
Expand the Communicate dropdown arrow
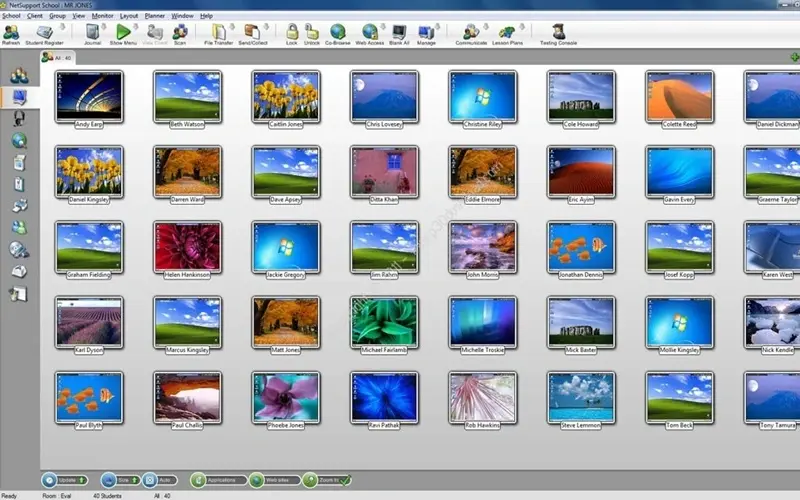pos(486,27)
